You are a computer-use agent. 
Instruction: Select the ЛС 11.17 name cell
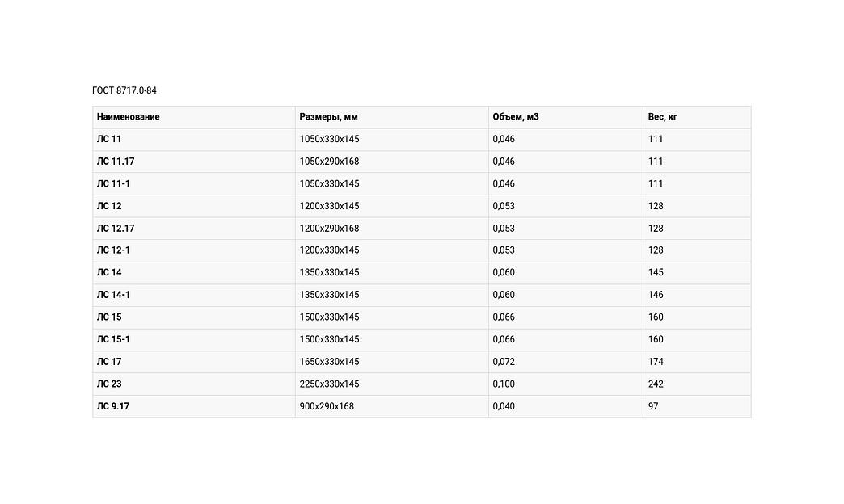coord(116,162)
